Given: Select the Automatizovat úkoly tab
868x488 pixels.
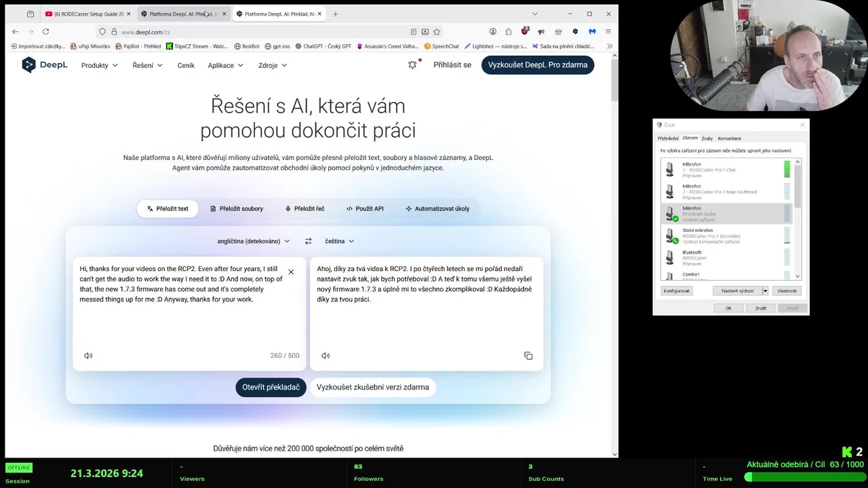Looking at the screenshot, I should click(x=437, y=209).
